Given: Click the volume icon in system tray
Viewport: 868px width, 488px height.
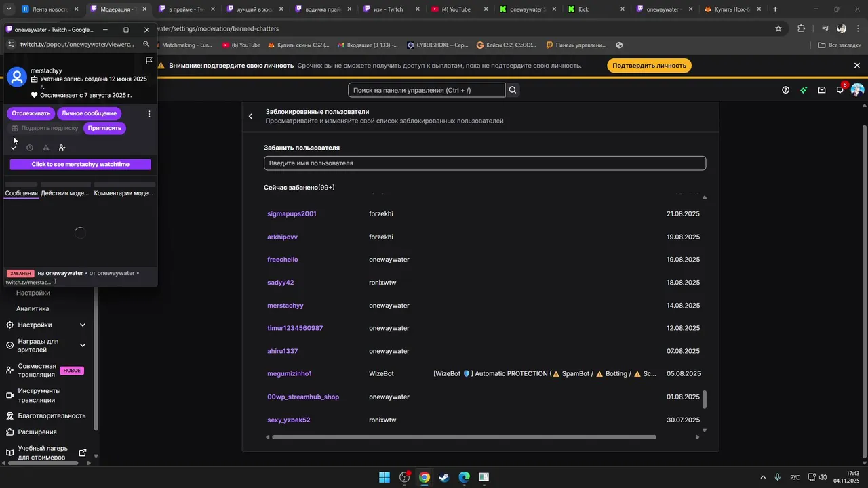Looking at the screenshot, I should [822, 477].
